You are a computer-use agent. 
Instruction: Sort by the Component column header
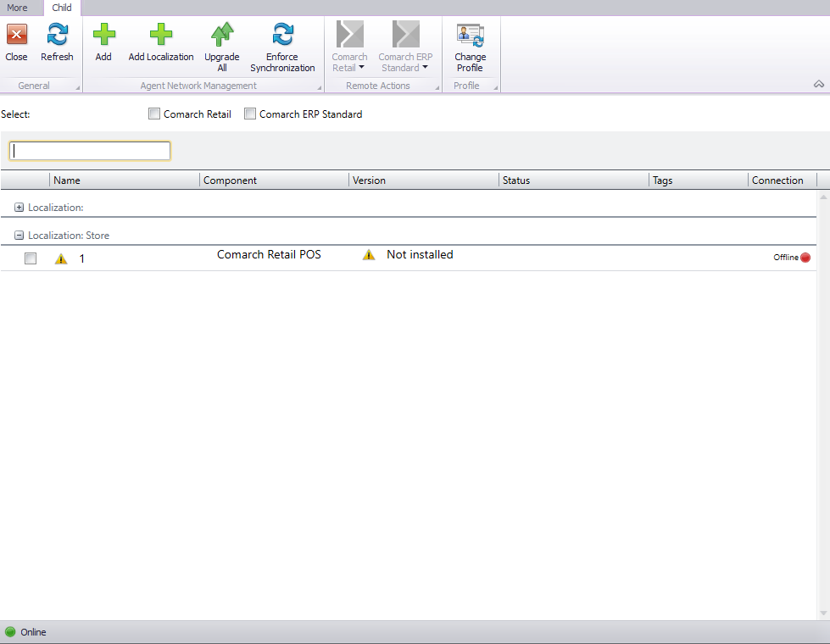(x=274, y=180)
